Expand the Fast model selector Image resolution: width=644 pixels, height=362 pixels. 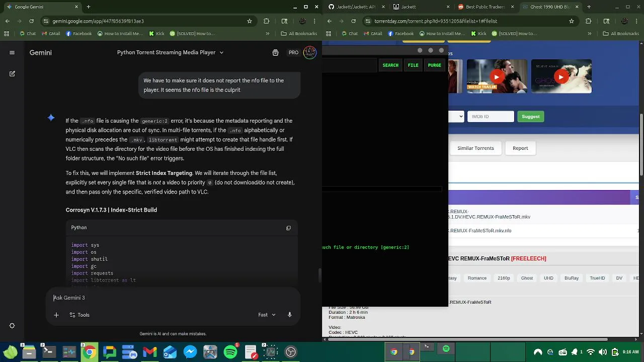pyautogui.click(x=267, y=315)
